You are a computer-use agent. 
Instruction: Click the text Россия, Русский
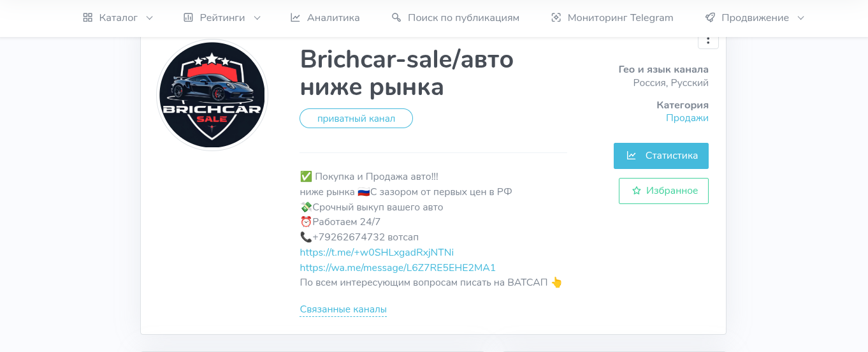point(670,83)
